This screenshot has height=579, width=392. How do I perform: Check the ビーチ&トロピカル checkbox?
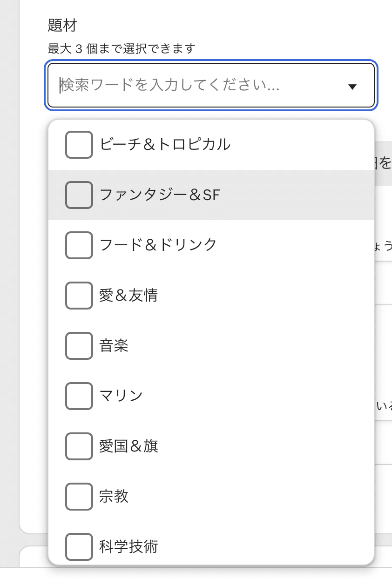point(79,145)
